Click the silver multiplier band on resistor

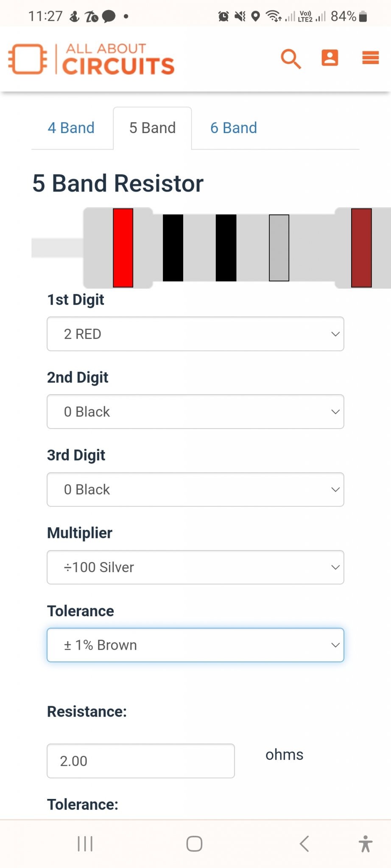[279, 248]
